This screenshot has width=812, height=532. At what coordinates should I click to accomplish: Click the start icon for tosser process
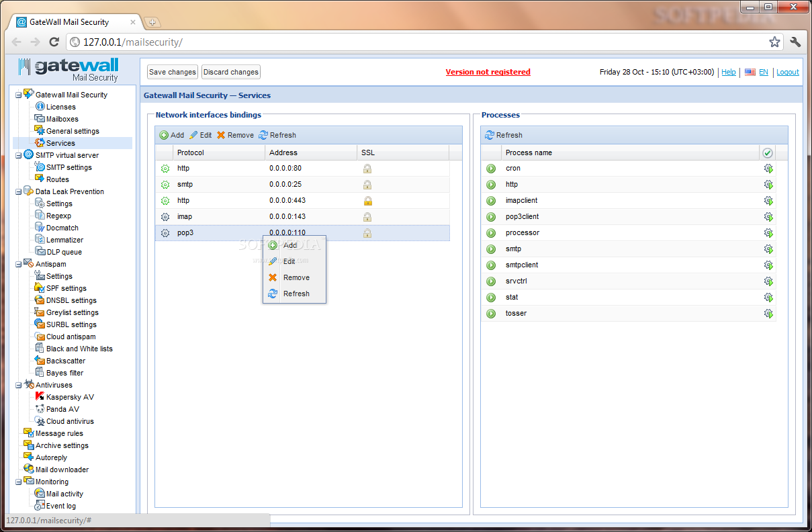click(491, 314)
